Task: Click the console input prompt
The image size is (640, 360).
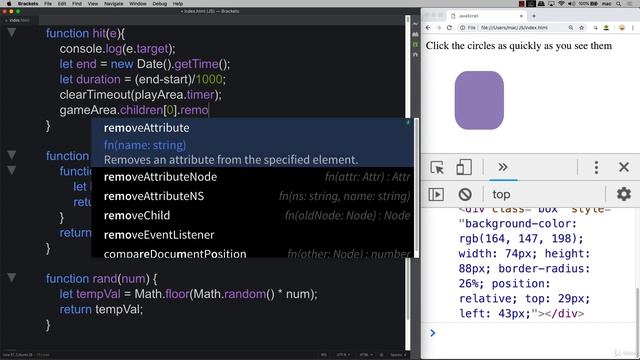Action: coord(531,333)
